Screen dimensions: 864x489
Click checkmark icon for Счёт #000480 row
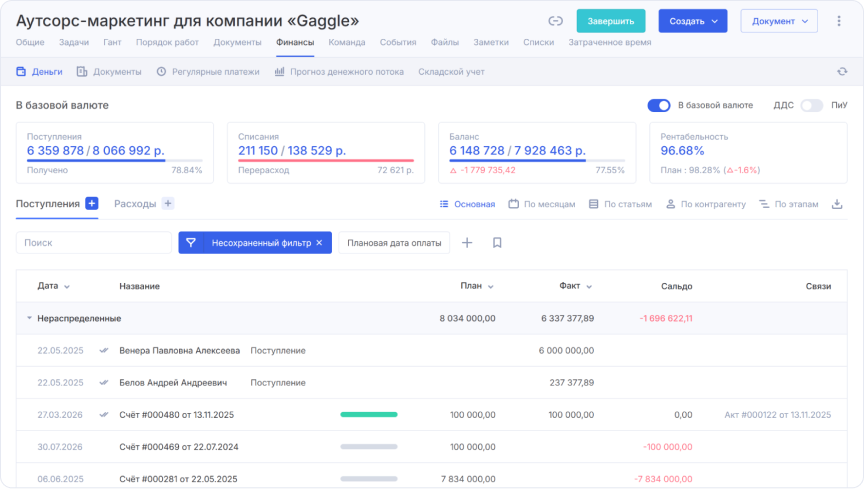[104, 415]
